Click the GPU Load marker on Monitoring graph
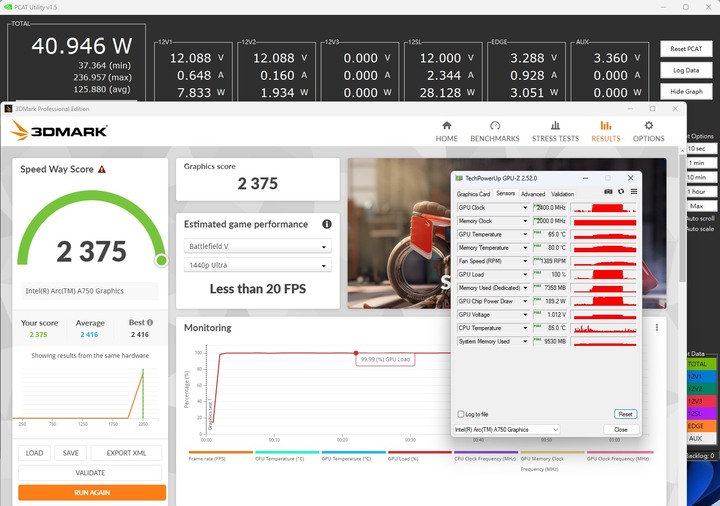The image size is (720, 506). coord(356,353)
